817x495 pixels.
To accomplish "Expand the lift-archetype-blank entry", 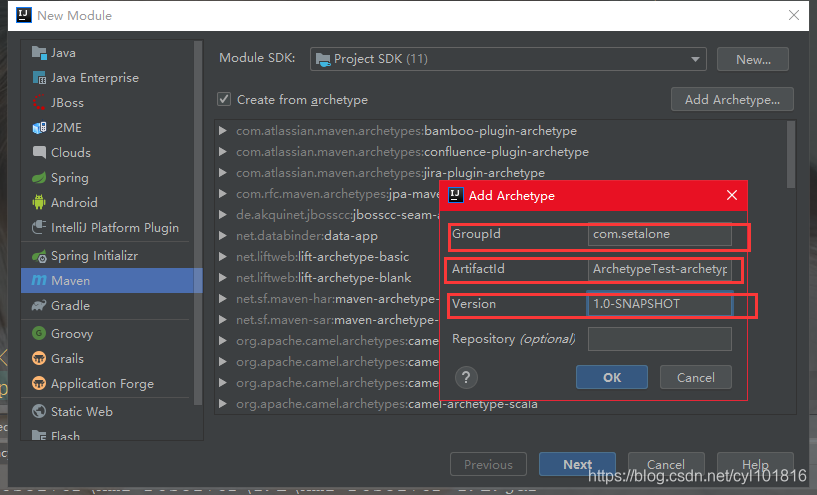I will [223, 278].
